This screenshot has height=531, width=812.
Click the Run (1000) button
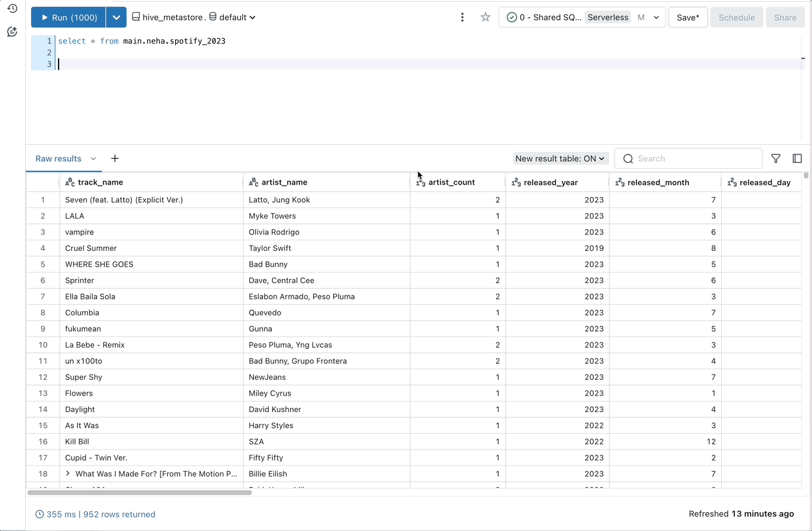tap(68, 18)
